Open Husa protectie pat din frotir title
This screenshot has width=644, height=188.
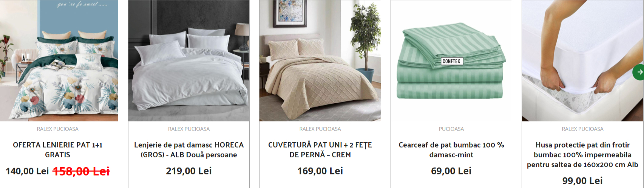point(582,155)
